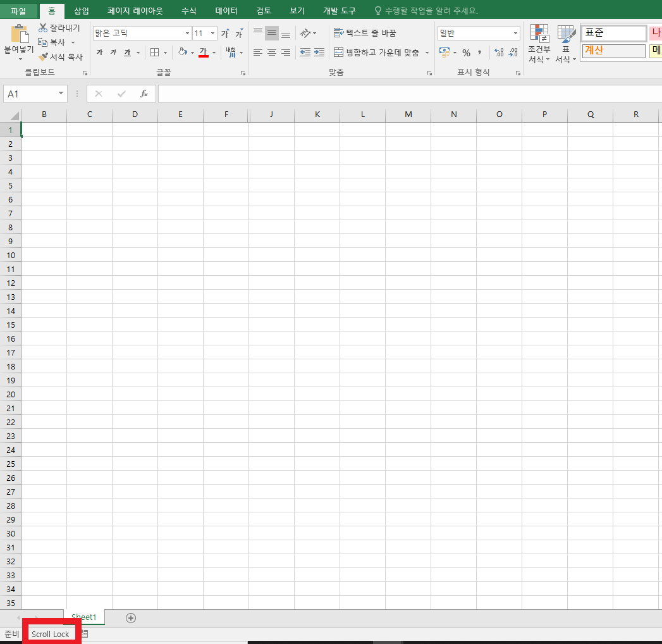The height and width of the screenshot is (644, 662).
Task: Open the font (글꼴) dialog launcher
Action: 243,73
